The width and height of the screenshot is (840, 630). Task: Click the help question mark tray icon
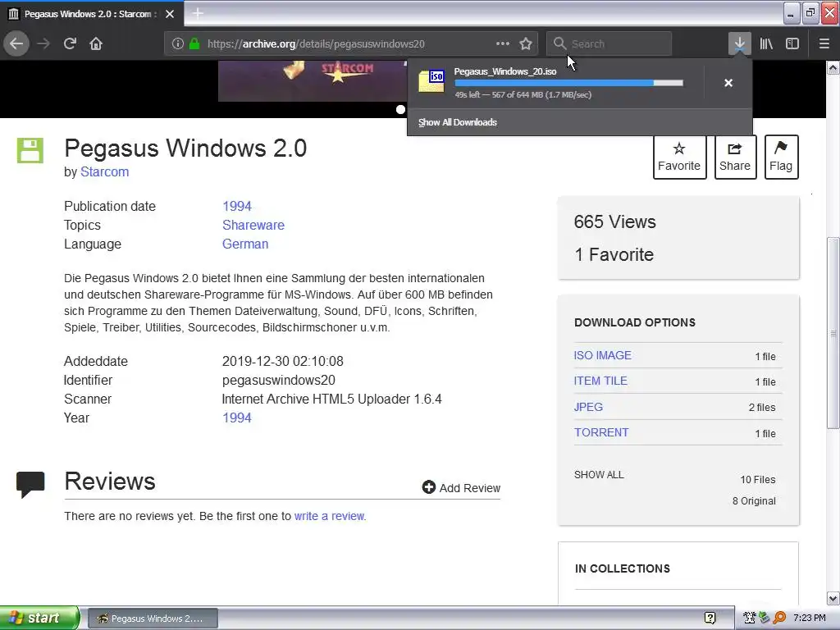pos(710,619)
